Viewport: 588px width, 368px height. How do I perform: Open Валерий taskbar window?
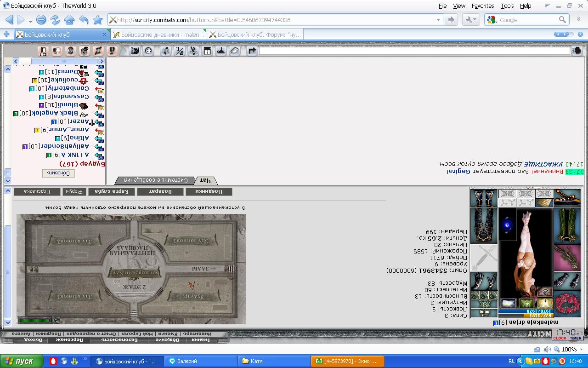(x=201, y=361)
